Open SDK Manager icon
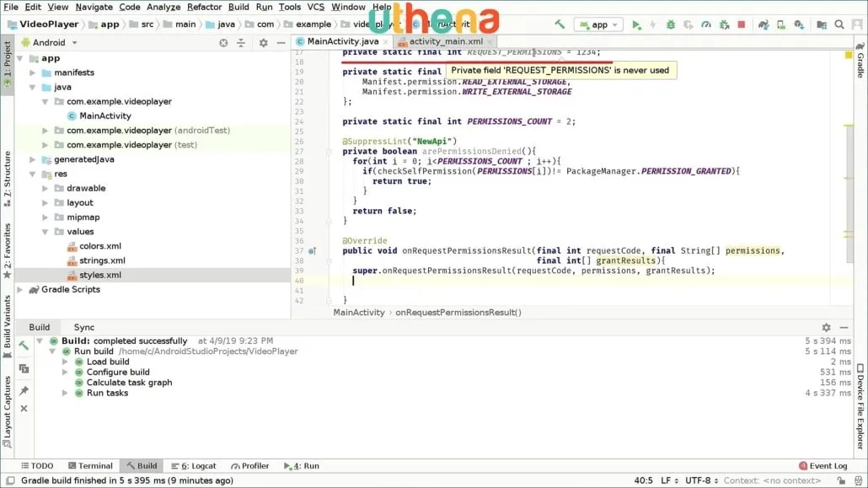 [799, 25]
